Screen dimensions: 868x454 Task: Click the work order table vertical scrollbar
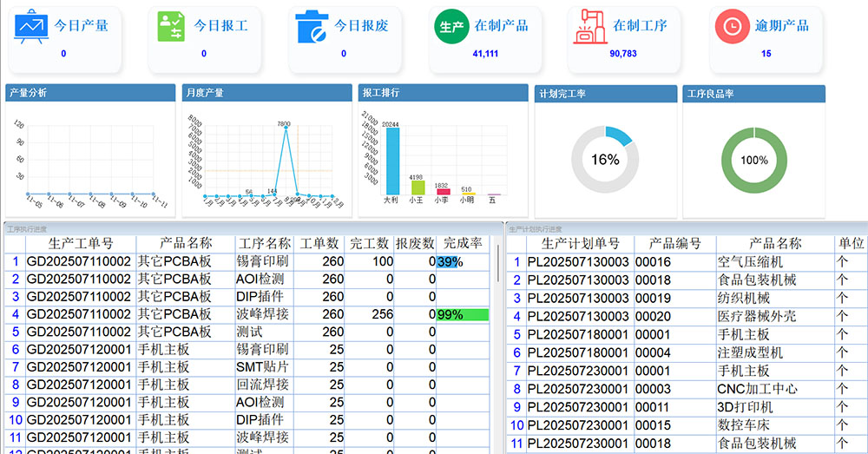(497, 262)
